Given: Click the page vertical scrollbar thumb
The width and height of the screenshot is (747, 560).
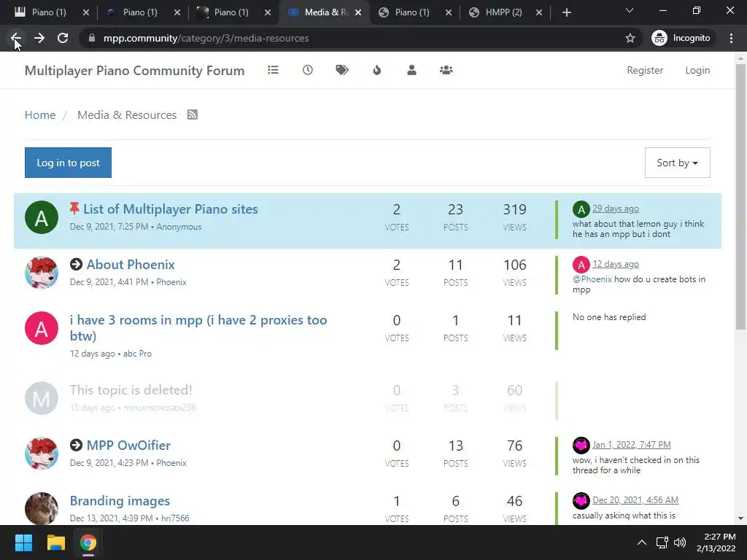Looking at the screenshot, I should tap(740, 196).
